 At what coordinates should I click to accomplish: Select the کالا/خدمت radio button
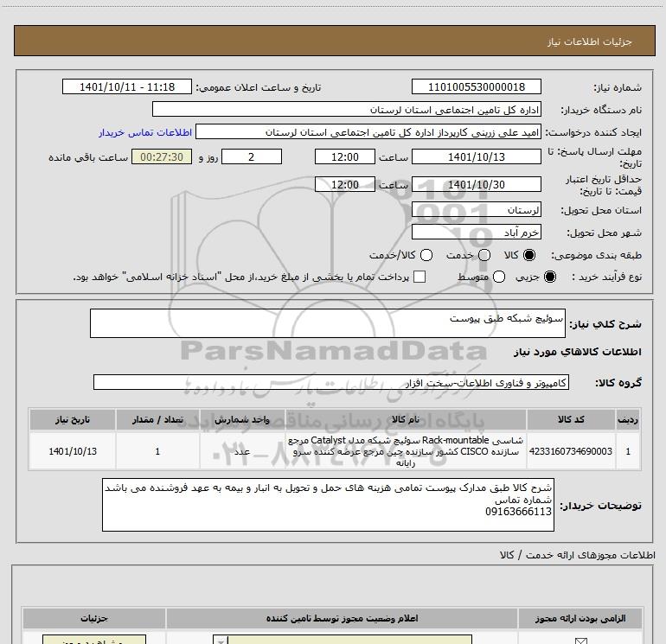(x=426, y=255)
